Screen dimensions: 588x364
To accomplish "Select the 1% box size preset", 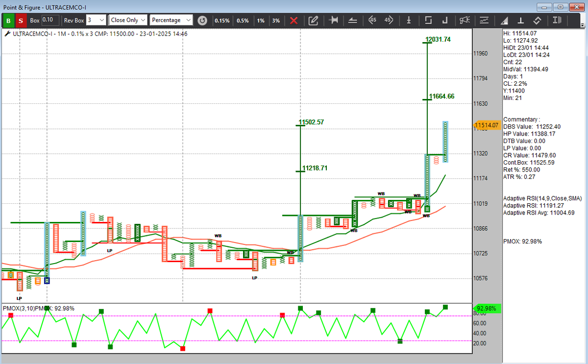I will pos(261,21).
